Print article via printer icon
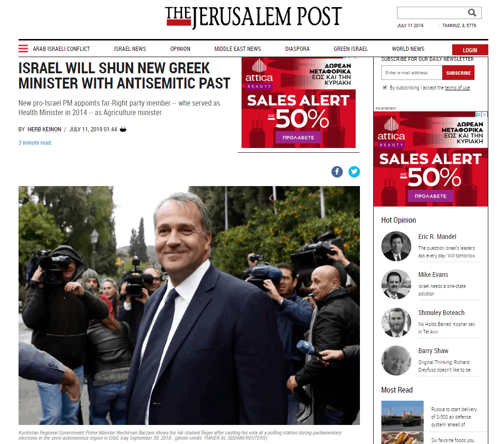The image size is (504, 444). [x=123, y=129]
